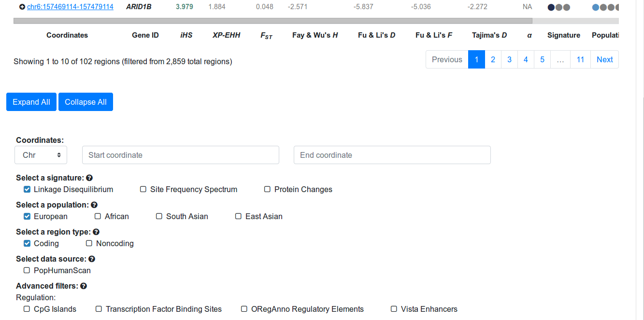Viewport: 644px width, 320px height.
Task: Expand row with plus icon for chr6 region
Action: 22,7
